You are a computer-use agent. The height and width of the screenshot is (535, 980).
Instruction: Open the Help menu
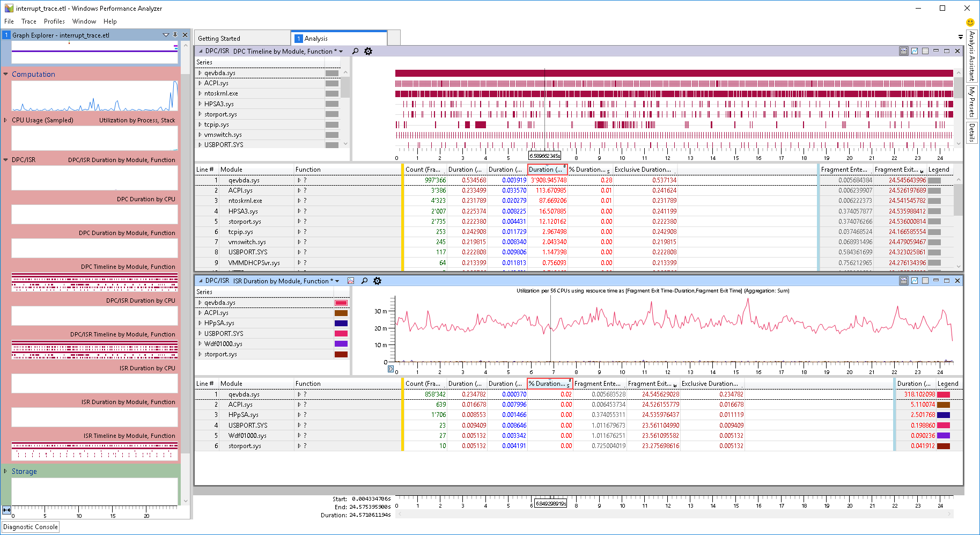110,21
